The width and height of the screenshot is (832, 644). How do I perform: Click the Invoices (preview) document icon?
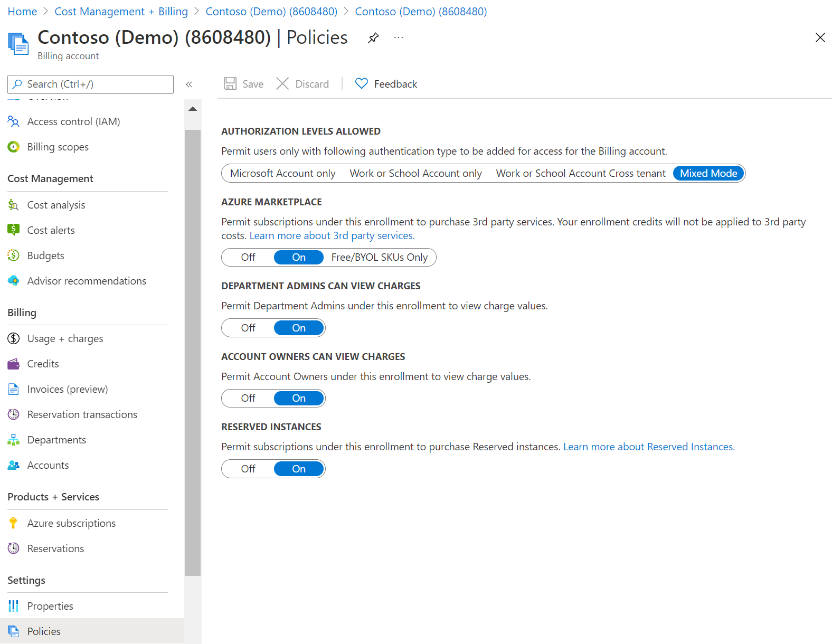coord(14,389)
